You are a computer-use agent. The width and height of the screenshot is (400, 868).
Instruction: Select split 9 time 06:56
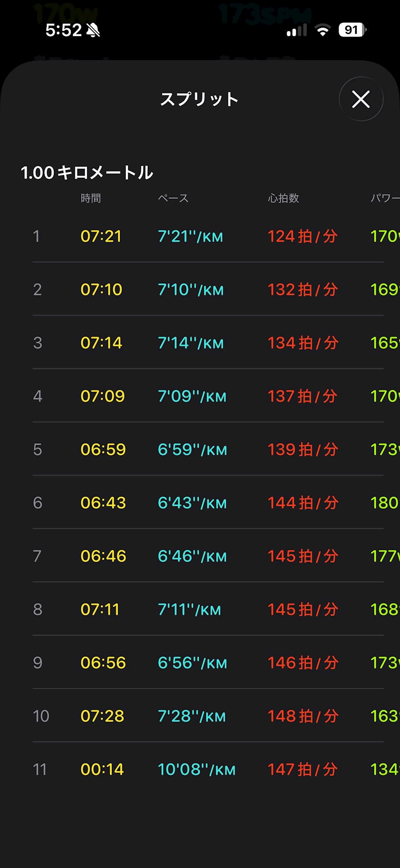[x=103, y=664]
